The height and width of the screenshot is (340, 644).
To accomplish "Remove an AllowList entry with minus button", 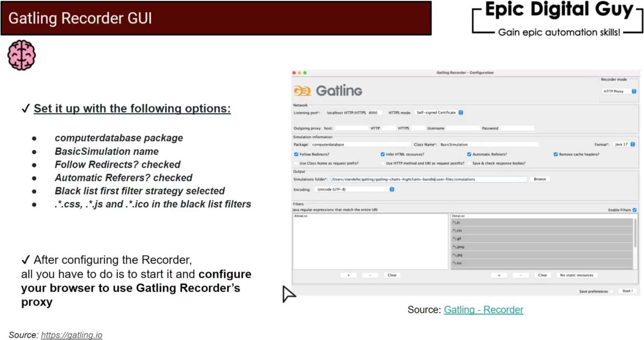I will (370, 275).
